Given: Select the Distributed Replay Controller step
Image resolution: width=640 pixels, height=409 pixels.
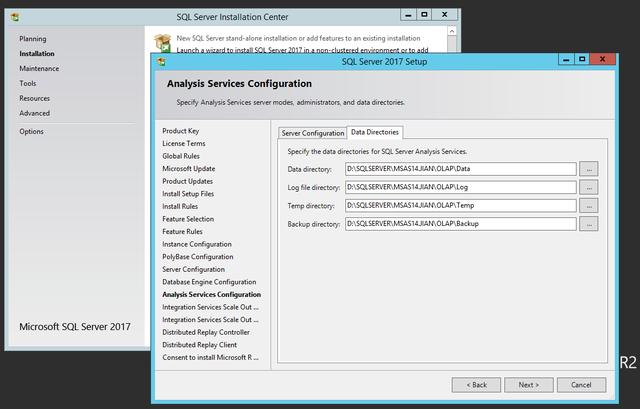Looking at the screenshot, I should tap(206, 333).
